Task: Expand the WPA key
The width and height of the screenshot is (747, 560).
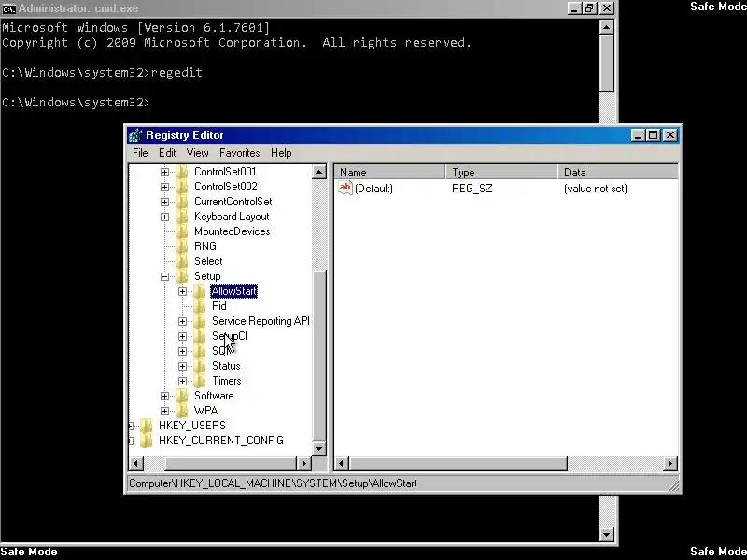Action: [x=164, y=411]
